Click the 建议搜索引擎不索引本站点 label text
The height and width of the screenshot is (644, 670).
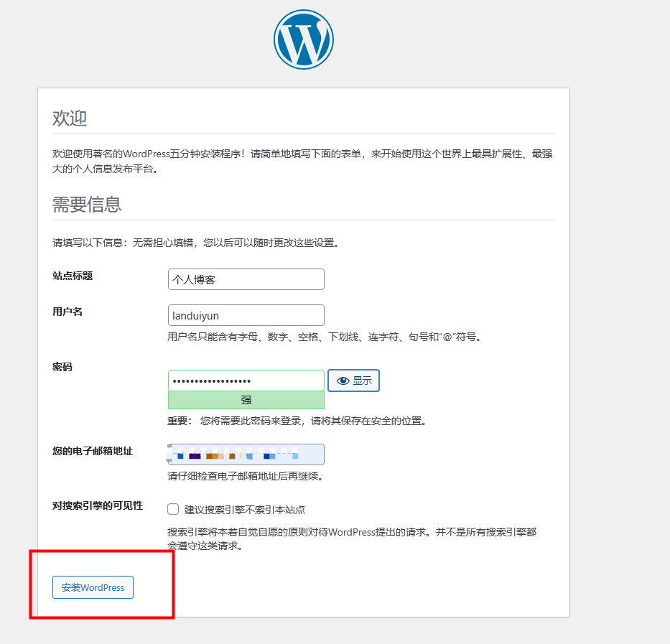coord(244,510)
